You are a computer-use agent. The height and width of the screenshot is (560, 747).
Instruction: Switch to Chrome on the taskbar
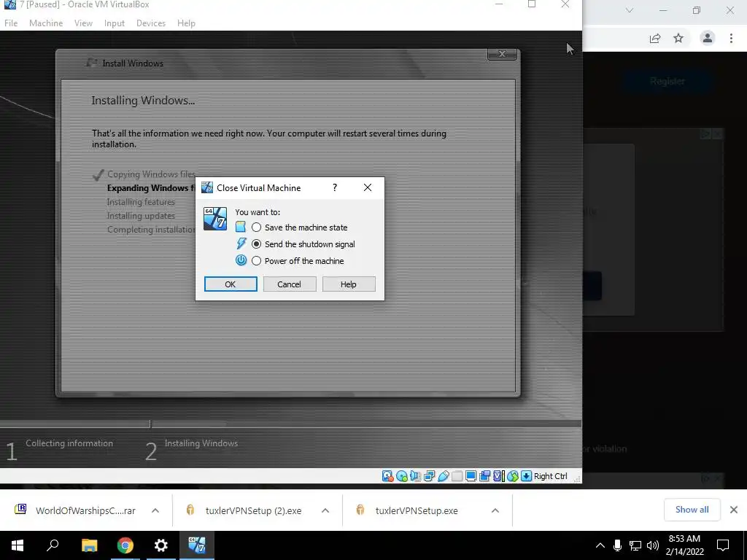point(125,545)
